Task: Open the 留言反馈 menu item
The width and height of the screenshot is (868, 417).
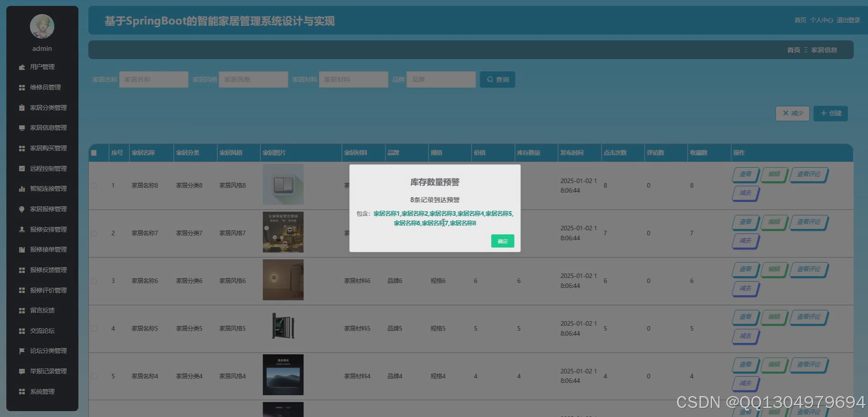Action: point(42,310)
